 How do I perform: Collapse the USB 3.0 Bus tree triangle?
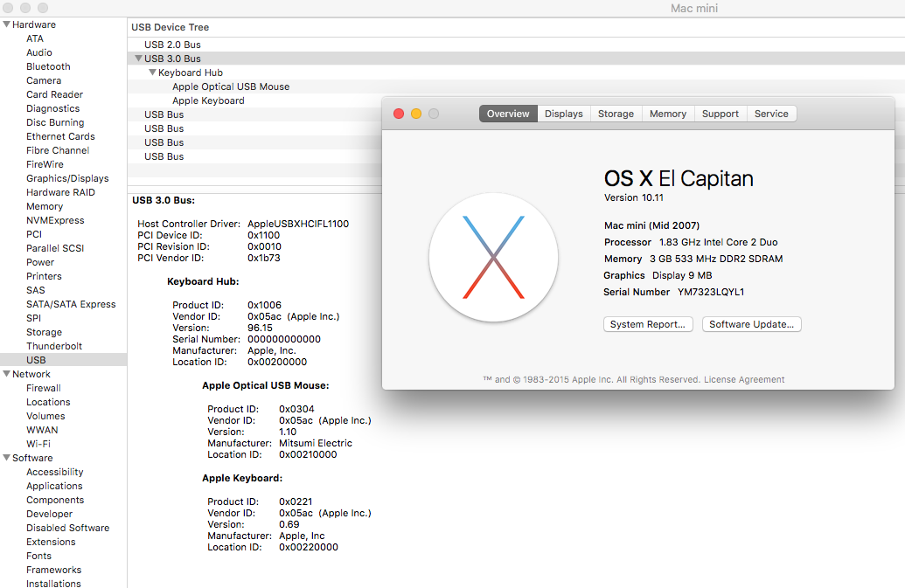click(138, 59)
